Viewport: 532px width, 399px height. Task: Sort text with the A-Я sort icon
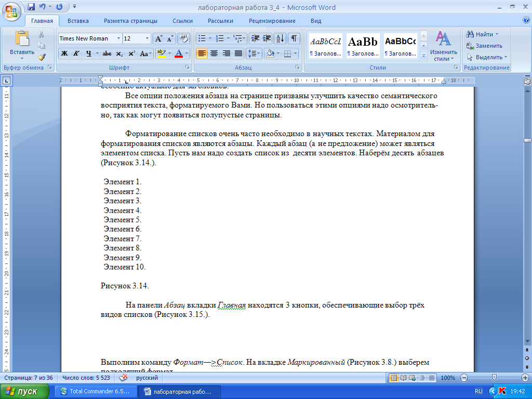coord(280,38)
